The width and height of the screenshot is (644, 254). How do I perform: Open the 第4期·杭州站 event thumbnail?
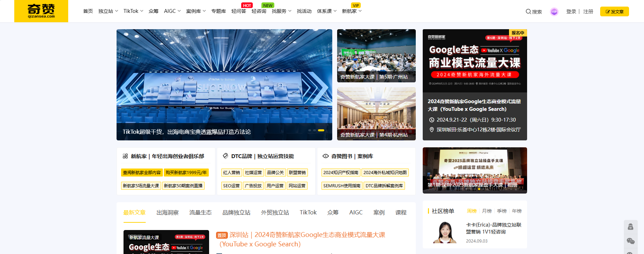[x=376, y=114]
